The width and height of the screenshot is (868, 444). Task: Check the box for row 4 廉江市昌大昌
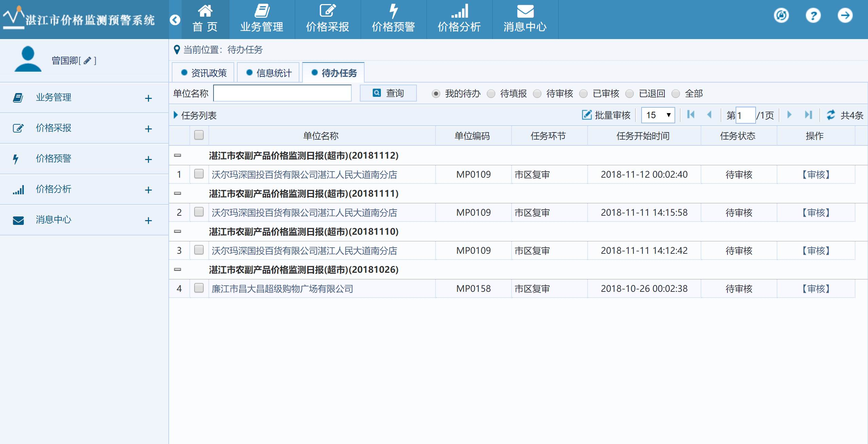tap(199, 288)
